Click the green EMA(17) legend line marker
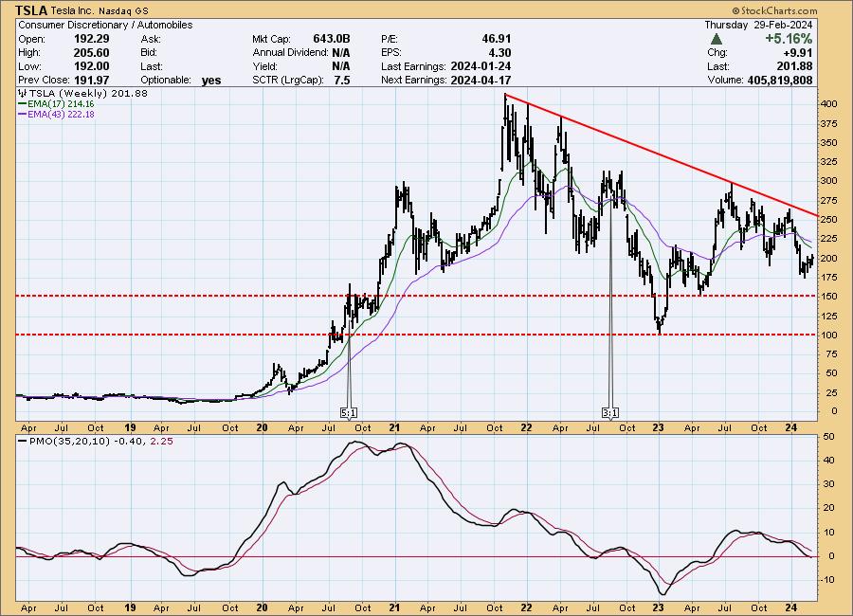The width and height of the screenshot is (853, 616). 23,103
